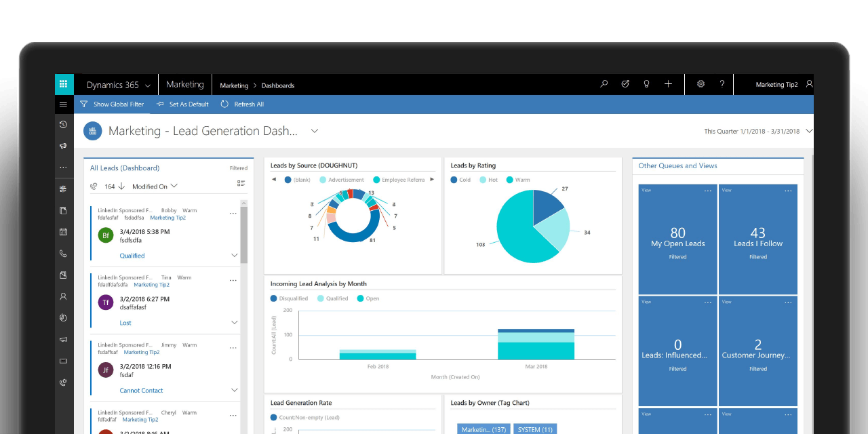Click the dashboard title round icon
The image size is (868, 434).
click(x=93, y=131)
